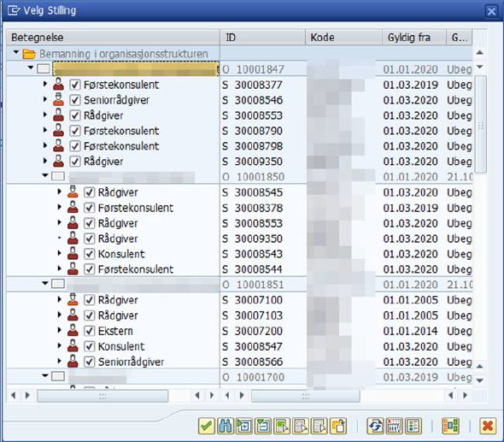This screenshot has width=504, height=442.
Task: Toggle checkbox for Ekstern position 30007200
Action: coord(89,331)
